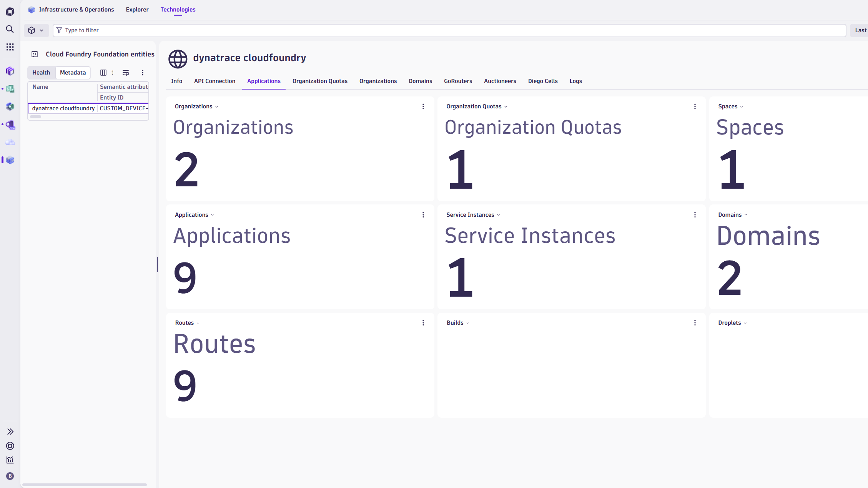Open the Organizations tile dropdown chevron
This screenshot has width=868, height=488.
(x=216, y=106)
